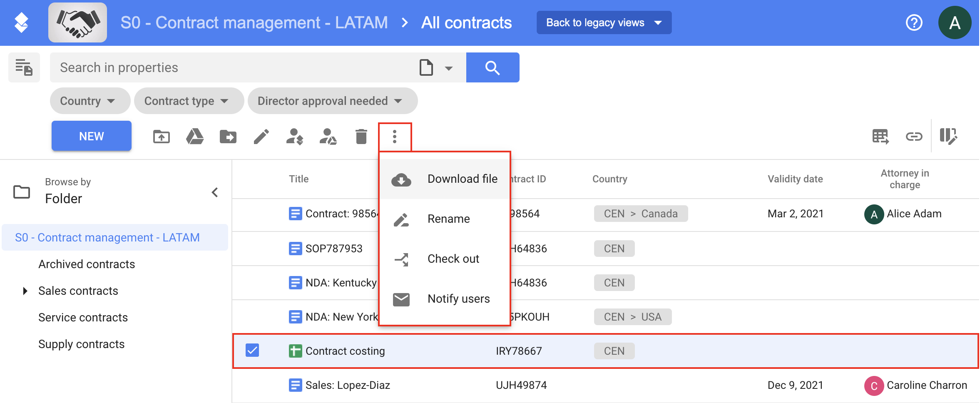Open Service contracts folder
The height and width of the screenshot is (403, 980).
[83, 318]
